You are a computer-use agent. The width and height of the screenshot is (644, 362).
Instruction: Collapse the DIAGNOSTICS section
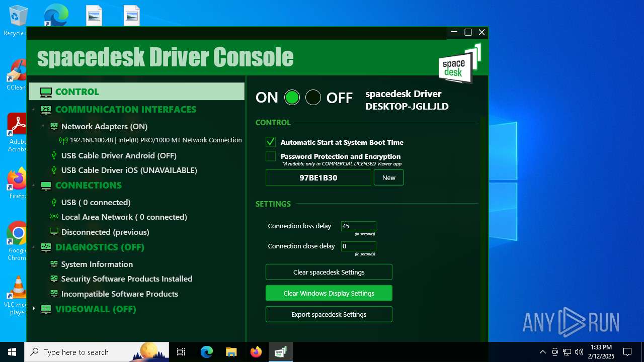tap(34, 247)
